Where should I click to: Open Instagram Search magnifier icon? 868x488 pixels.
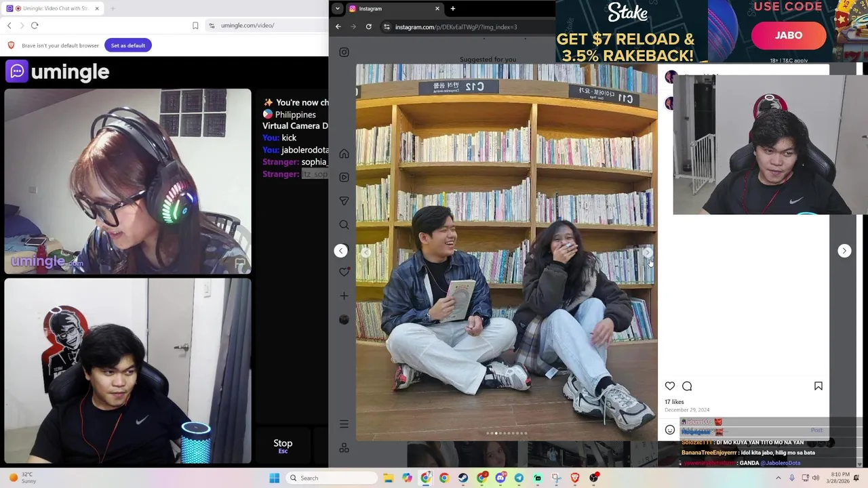point(344,225)
